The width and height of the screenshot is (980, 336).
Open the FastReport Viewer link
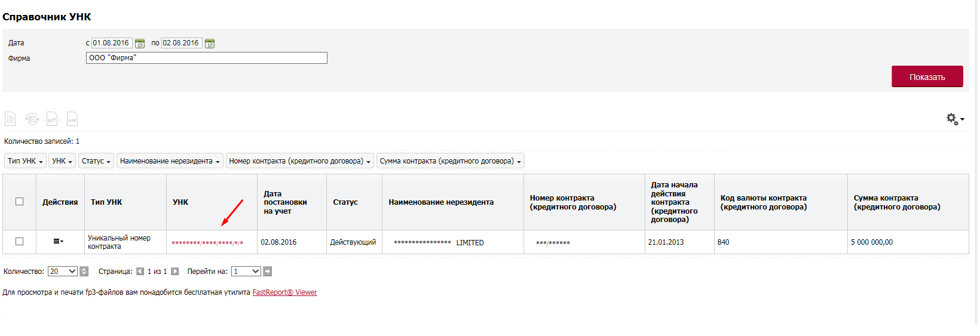285,292
